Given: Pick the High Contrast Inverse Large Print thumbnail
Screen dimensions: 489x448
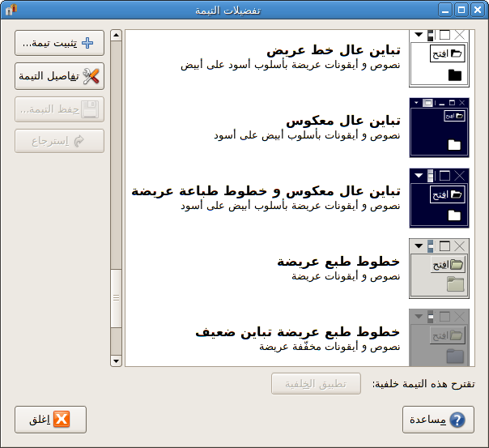Looking at the screenshot, I should click(x=439, y=197).
